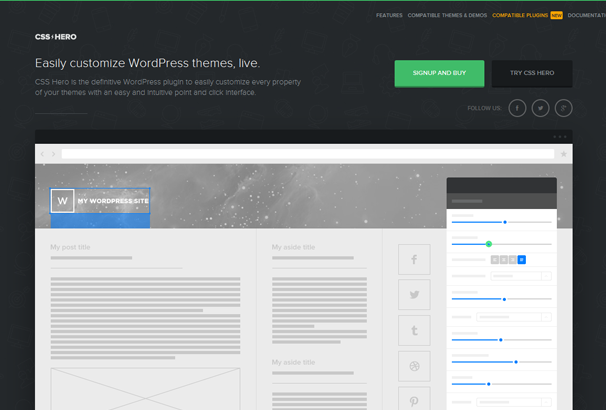Click the blue block under site title
Viewport: 606px width, 410px height.
coord(100,221)
